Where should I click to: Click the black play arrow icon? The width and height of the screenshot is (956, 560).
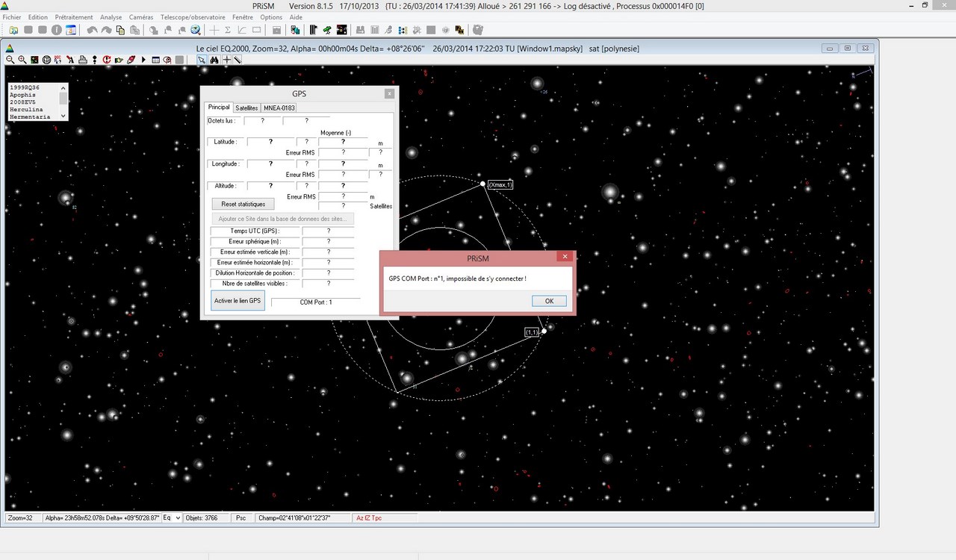click(143, 60)
